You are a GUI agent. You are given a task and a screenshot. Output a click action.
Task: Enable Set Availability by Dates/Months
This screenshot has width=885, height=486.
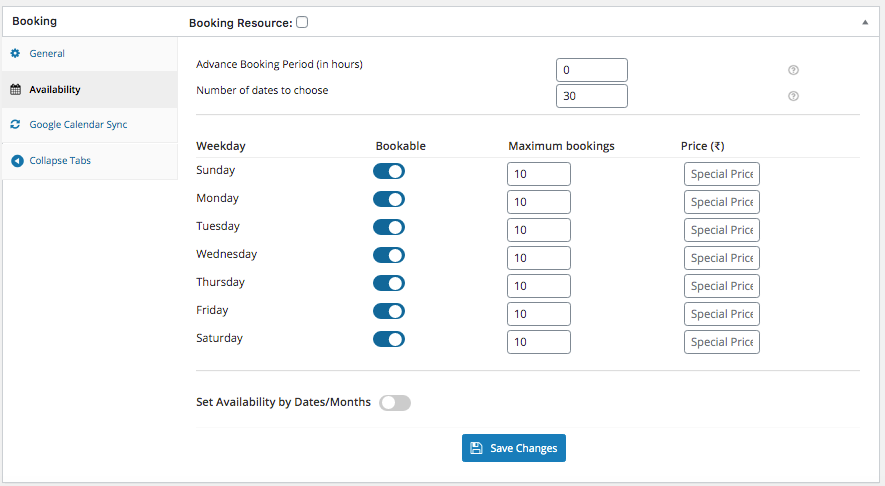tap(395, 403)
